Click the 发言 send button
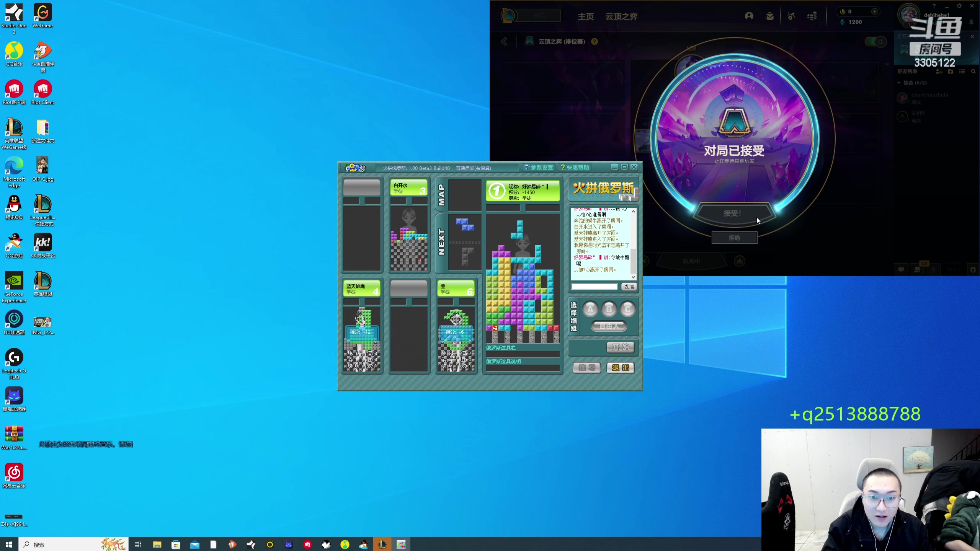 629,287
